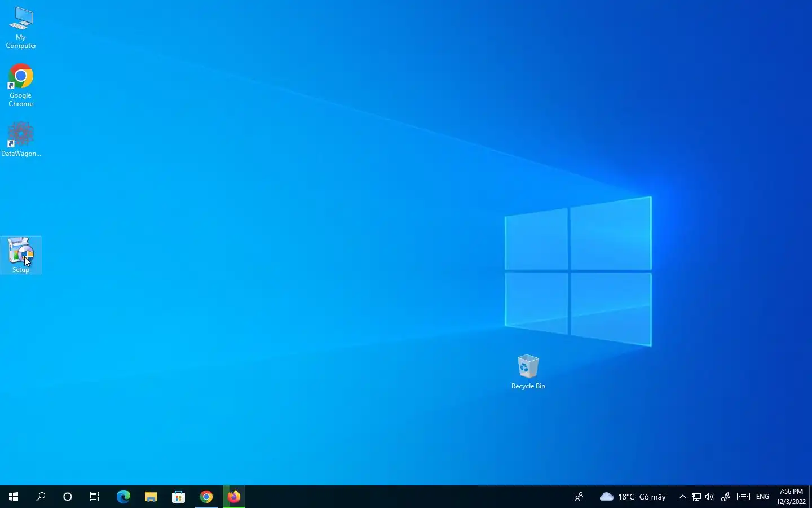Change input language ENG

(762, 497)
